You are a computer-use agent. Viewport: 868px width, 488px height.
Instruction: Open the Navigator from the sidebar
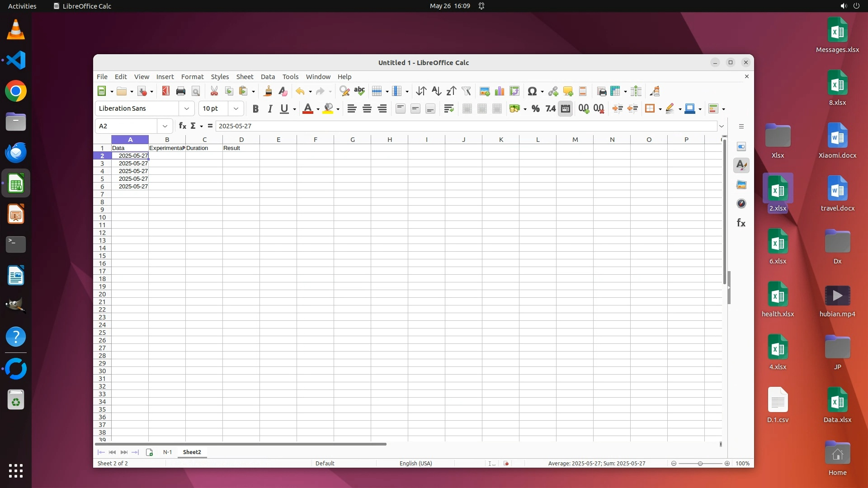[741, 204]
